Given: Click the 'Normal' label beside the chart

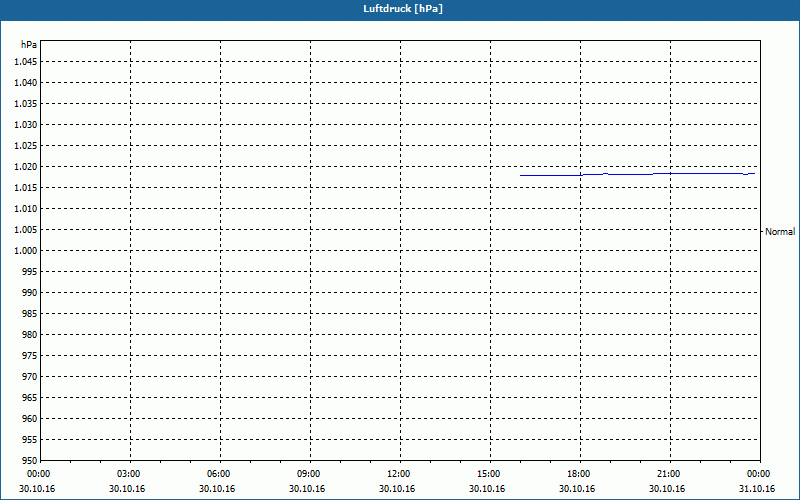Looking at the screenshot, I should coord(780,232).
